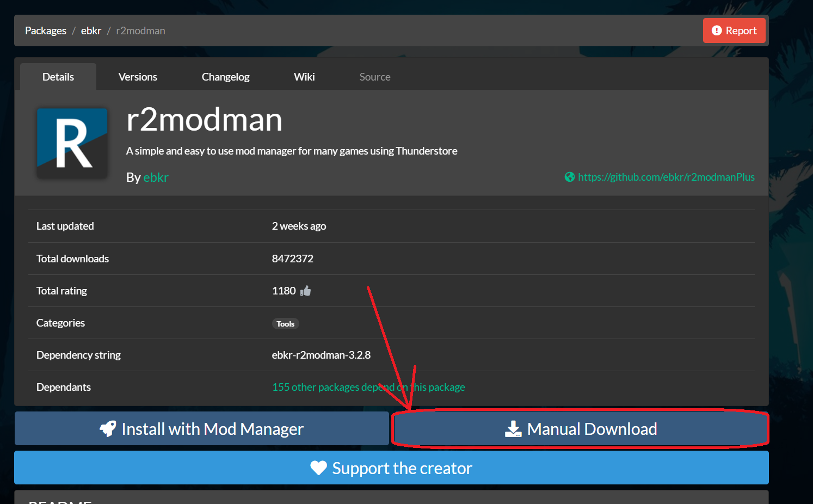Click the 'Total downloads' row label
This screenshot has height=504, width=813.
pos(72,259)
